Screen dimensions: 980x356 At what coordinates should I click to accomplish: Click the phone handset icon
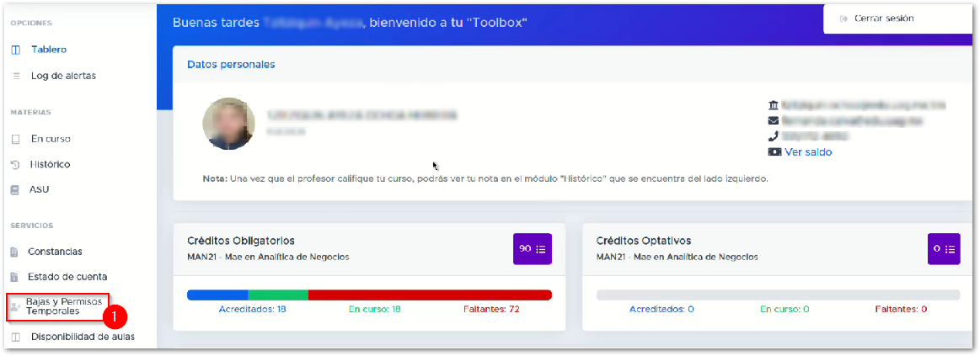pyautogui.click(x=773, y=136)
